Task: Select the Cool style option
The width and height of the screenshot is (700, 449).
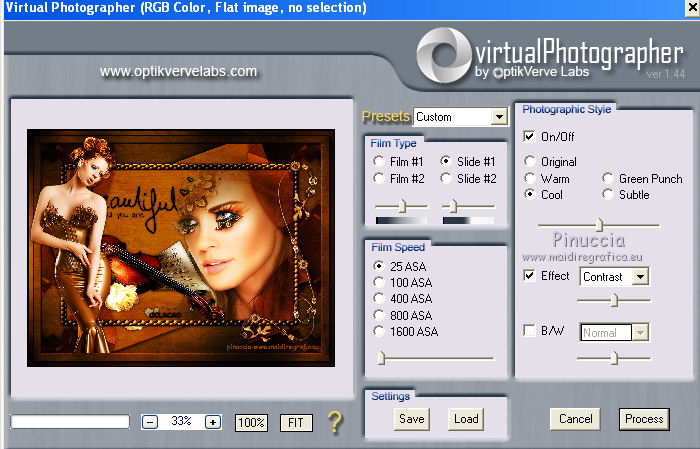Action: (530, 195)
